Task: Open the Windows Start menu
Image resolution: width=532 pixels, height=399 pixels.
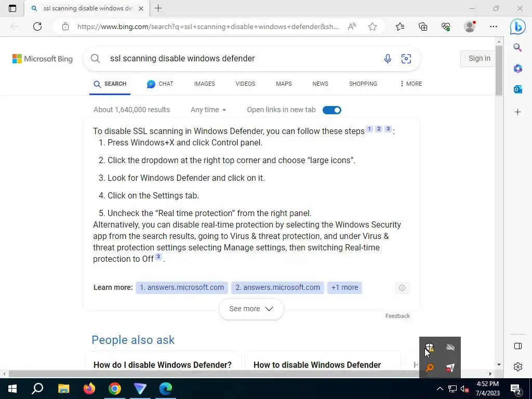Action: [x=12, y=389]
